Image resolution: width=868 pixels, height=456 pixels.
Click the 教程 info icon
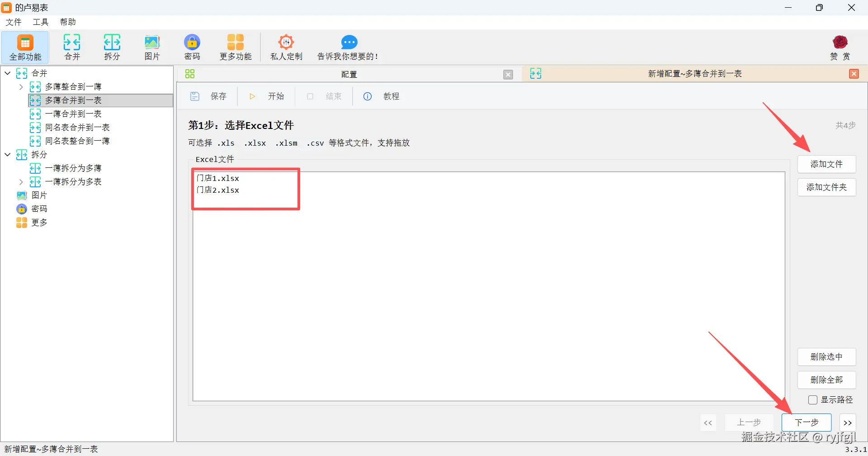pos(368,96)
